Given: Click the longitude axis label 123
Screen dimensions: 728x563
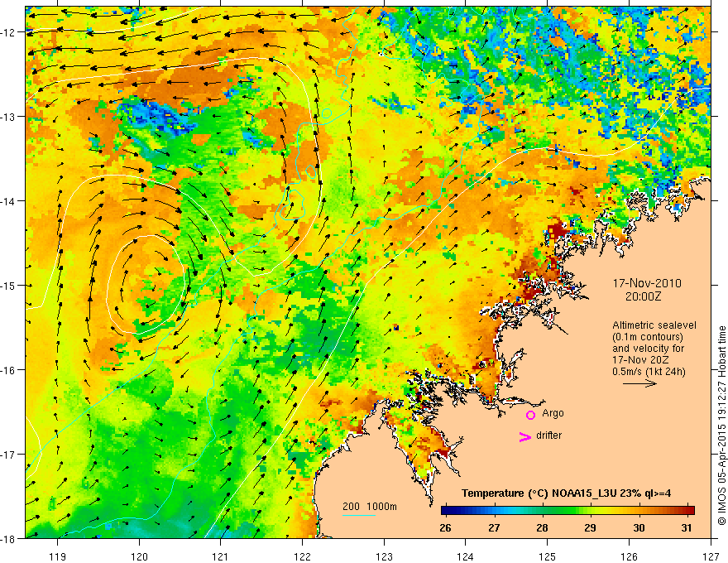Looking at the screenshot, I should (x=384, y=556).
